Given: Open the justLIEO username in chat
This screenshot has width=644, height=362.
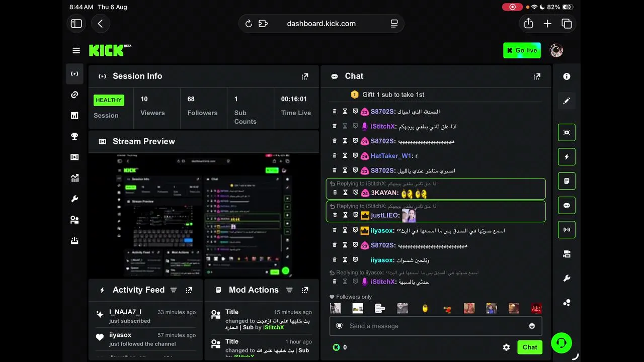Looking at the screenshot, I should click(385, 215).
